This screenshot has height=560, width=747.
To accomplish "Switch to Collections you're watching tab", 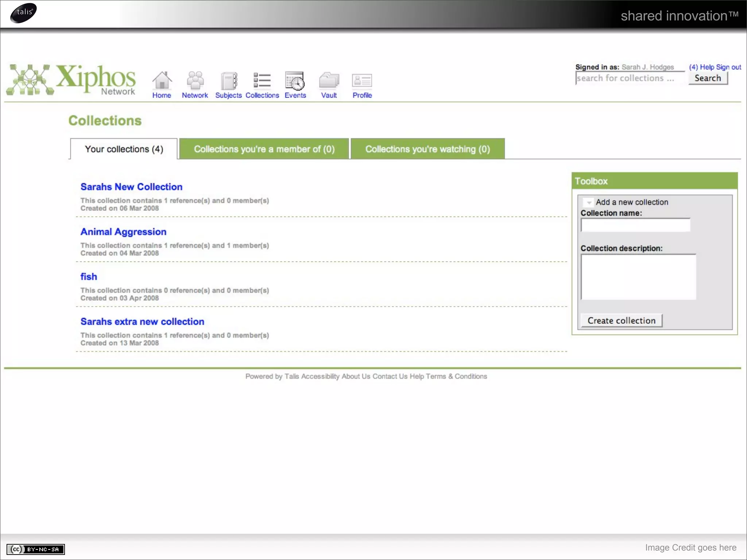I will (x=428, y=149).
